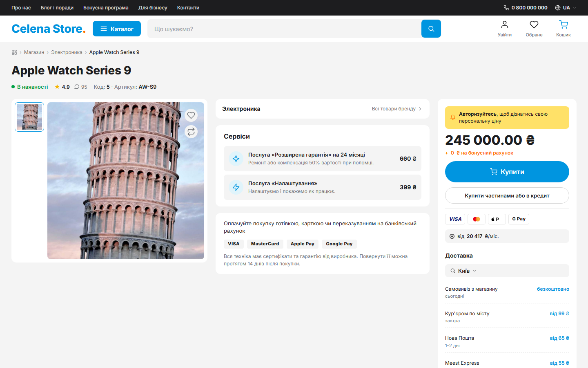Click the Купити button

[507, 172]
